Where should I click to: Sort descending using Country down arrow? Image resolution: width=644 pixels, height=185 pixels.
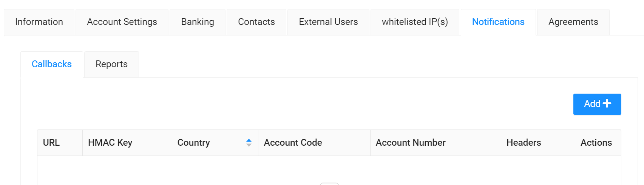point(249,145)
